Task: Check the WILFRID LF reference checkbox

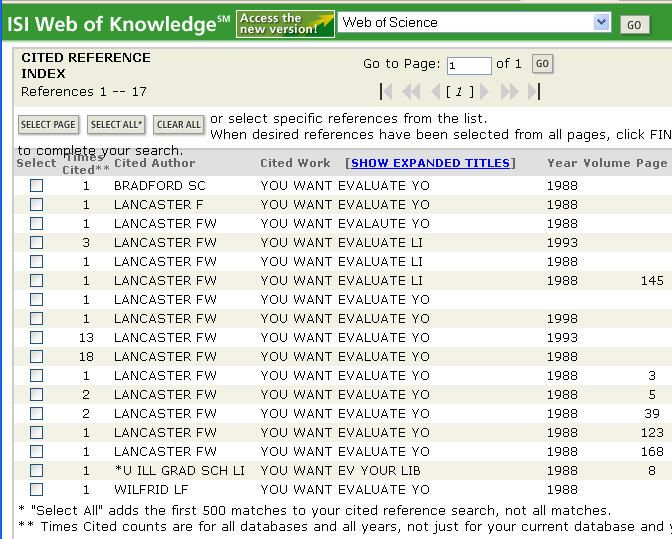Action: pos(36,489)
